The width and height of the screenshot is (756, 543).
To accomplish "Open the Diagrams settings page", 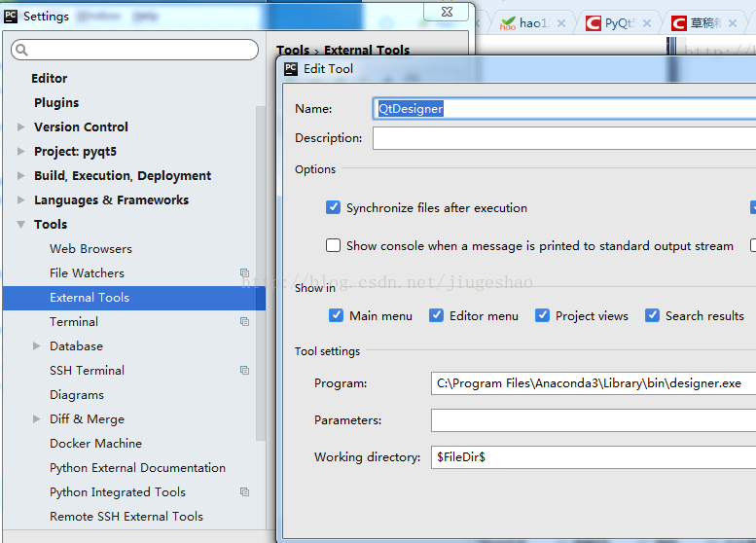I will [x=77, y=395].
